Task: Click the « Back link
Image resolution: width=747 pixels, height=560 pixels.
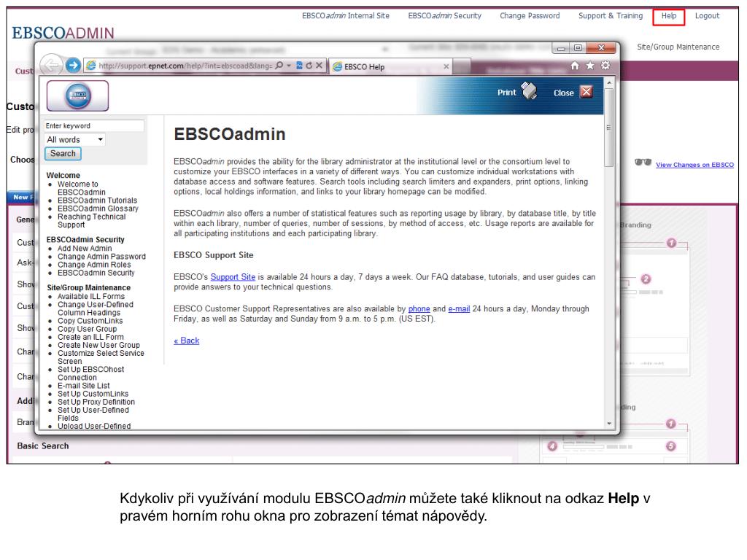Action: (x=187, y=341)
